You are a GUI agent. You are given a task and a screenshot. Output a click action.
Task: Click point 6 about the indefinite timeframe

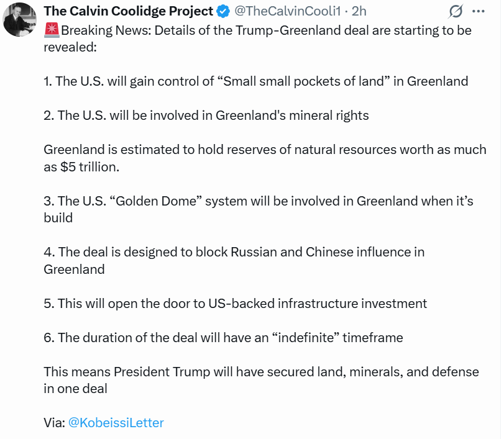[224, 338]
